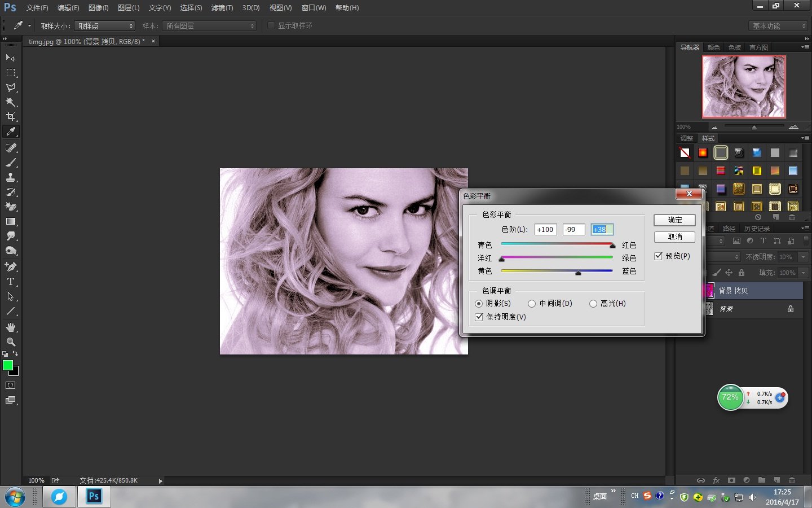Click the 取消 button to cancel

[674, 237]
